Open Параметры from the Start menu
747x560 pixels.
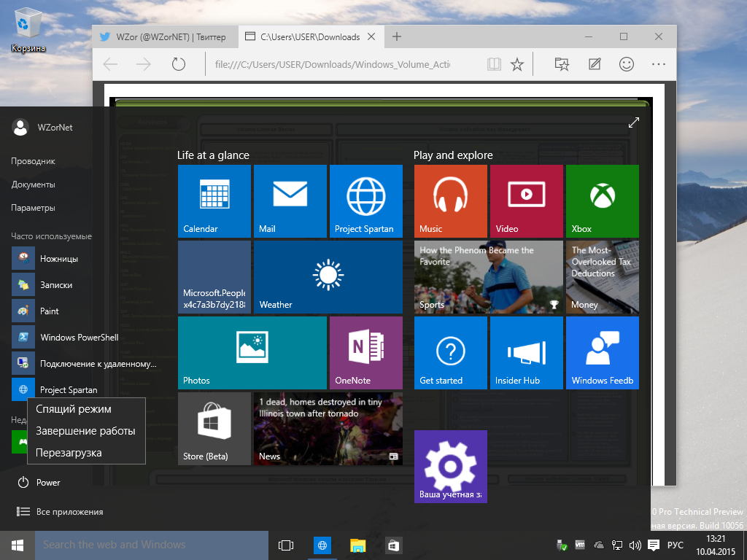pos(34,208)
